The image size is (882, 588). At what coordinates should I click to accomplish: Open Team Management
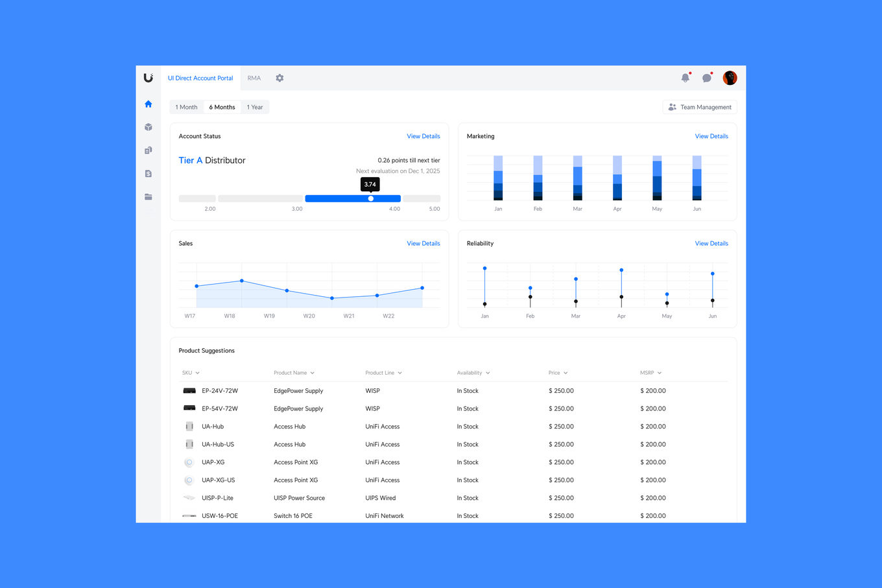(700, 107)
